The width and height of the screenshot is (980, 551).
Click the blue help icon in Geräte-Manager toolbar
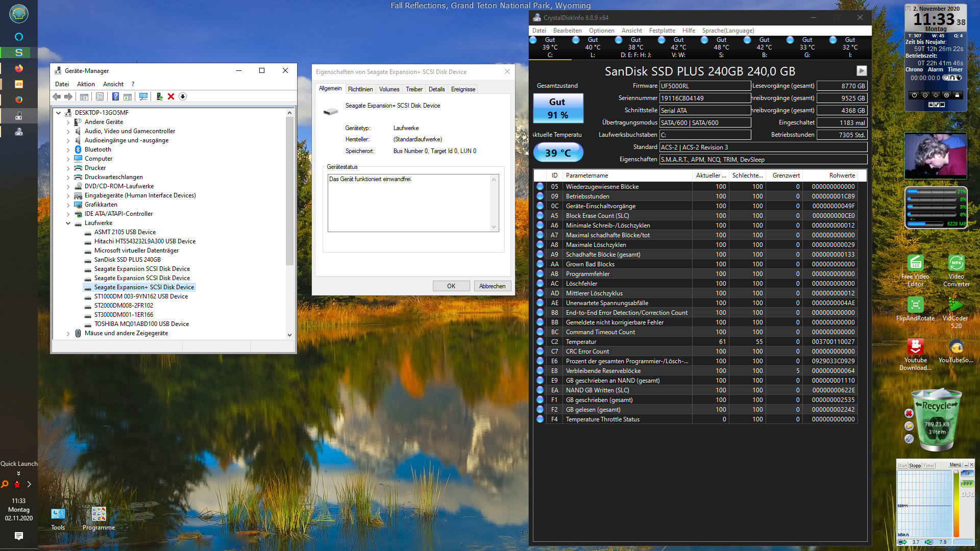(x=115, y=96)
